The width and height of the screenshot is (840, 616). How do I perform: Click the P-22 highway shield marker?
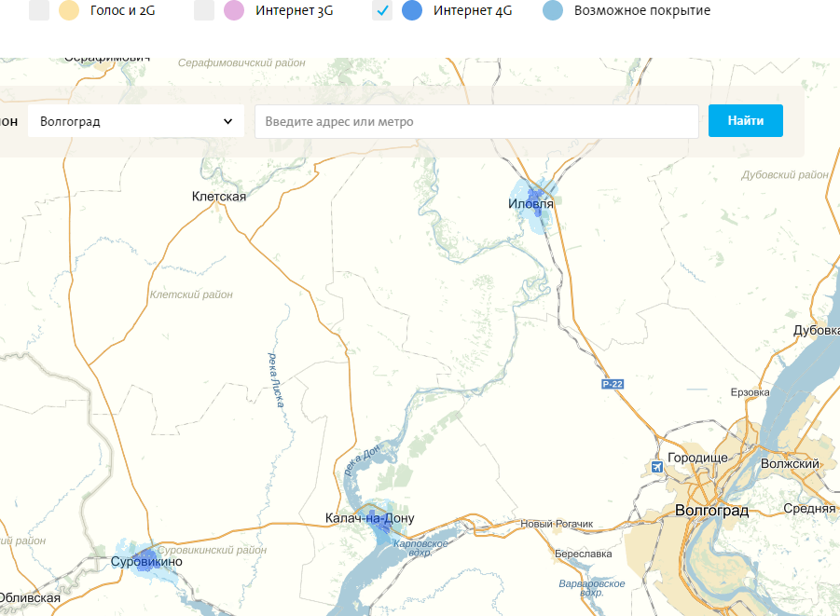coord(612,384)
